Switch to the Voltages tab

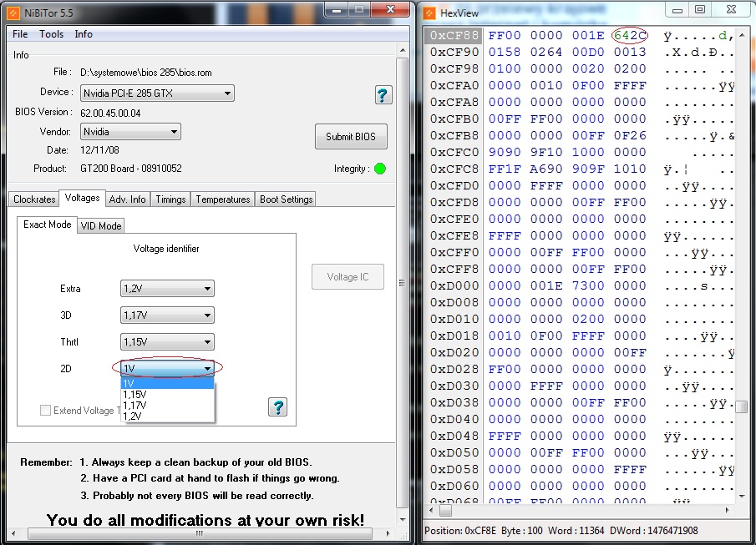82,198
